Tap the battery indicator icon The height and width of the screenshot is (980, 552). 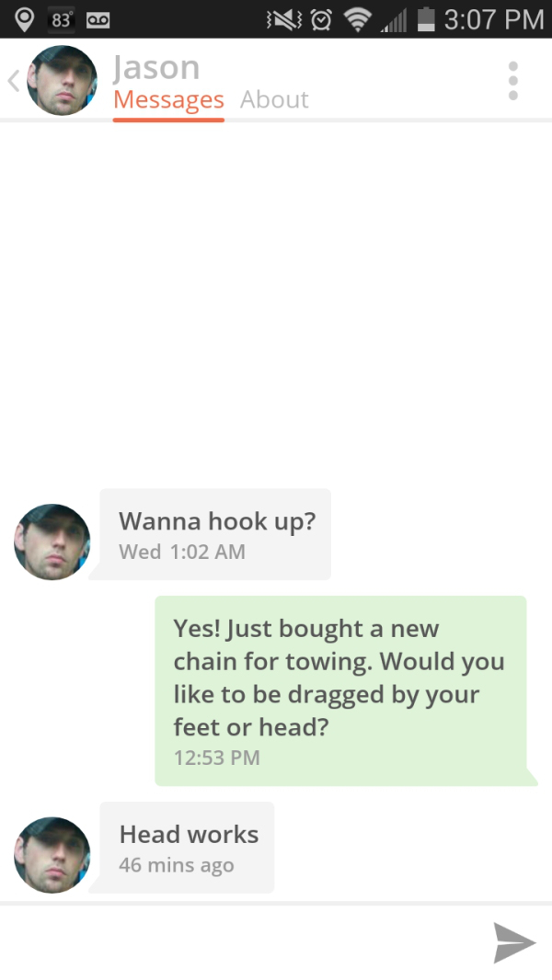click(425, 19)
